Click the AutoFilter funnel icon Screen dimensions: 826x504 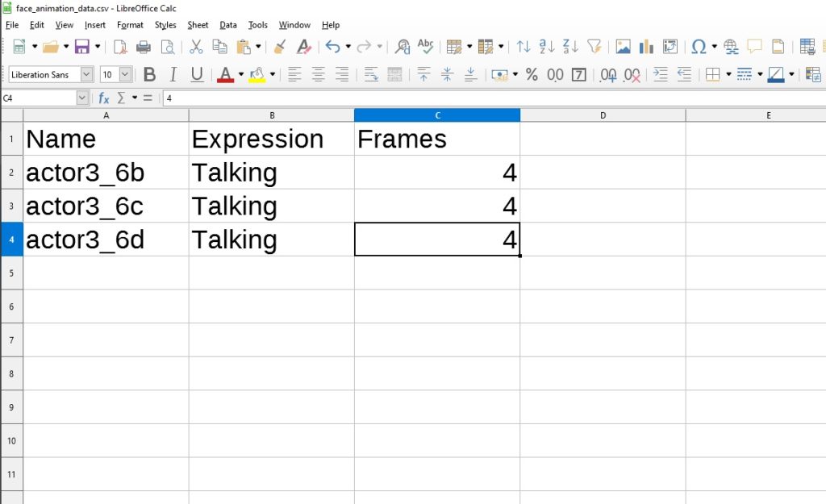(x=594, y=47)
